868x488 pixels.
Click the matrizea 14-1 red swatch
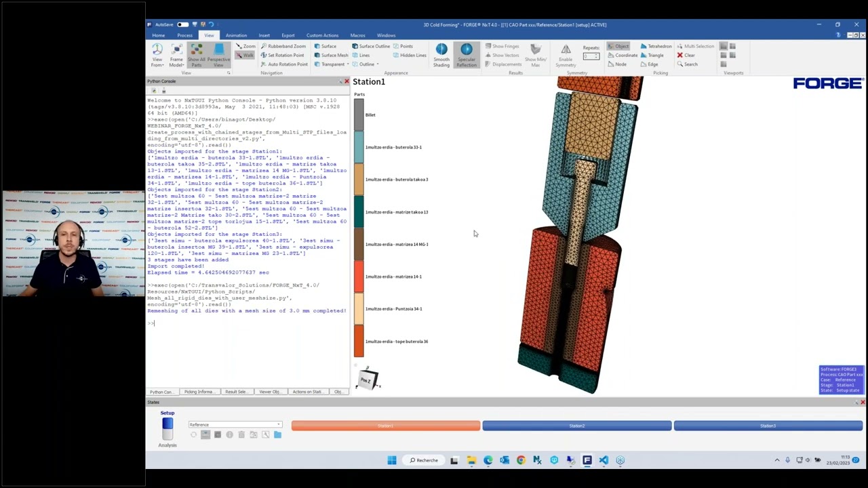(359, 277)
